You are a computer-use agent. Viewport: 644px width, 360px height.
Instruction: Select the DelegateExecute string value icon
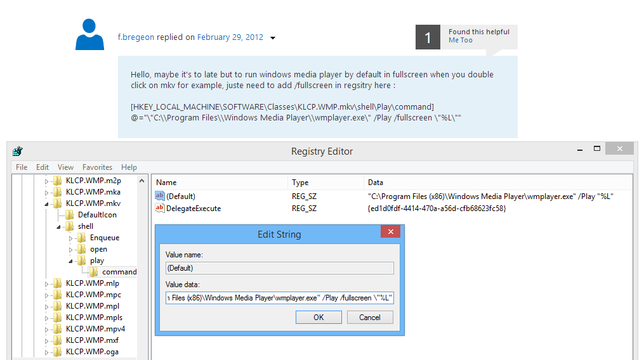click(160, 208)
